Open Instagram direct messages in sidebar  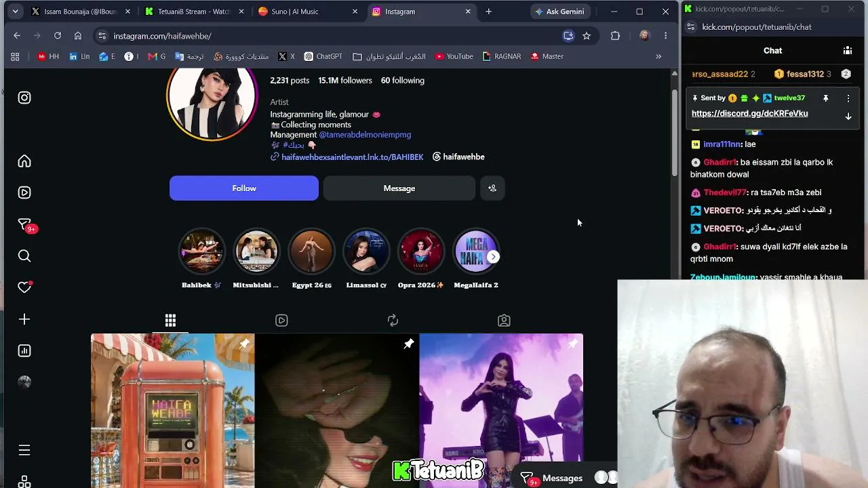(x=24, y=224)
